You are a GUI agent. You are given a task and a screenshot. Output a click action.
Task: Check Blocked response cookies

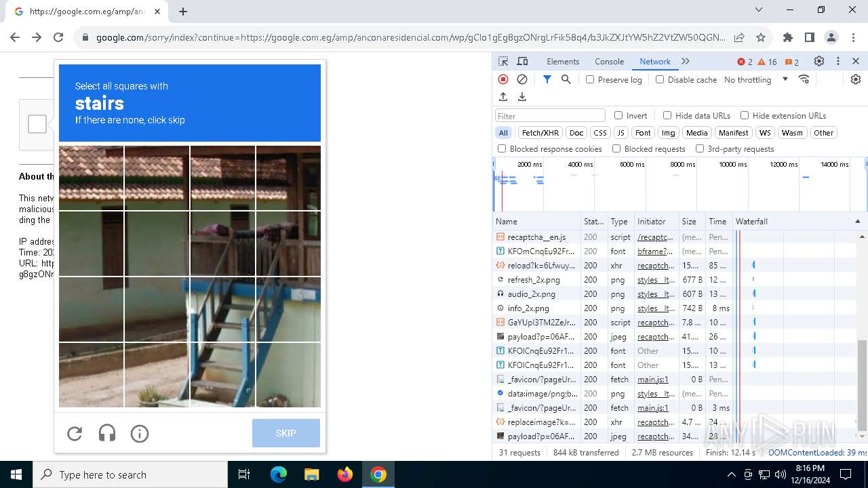pos(502,148)
